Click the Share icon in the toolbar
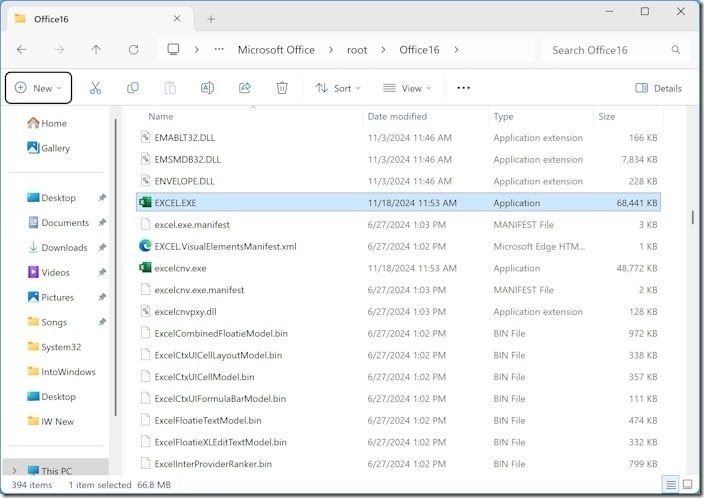This screenshot has width=704, height=498. (245, 88)
